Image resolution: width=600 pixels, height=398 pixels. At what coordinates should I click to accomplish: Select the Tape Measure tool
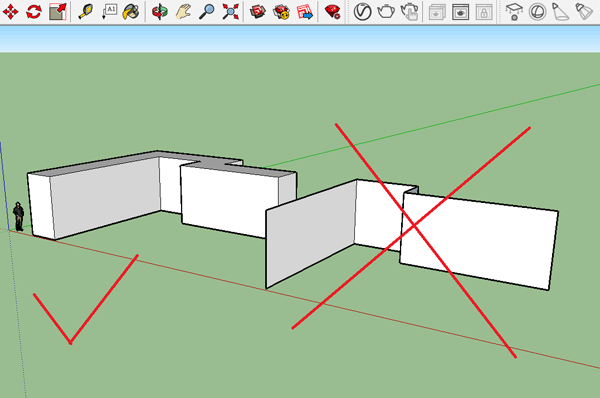coord(86,12)
